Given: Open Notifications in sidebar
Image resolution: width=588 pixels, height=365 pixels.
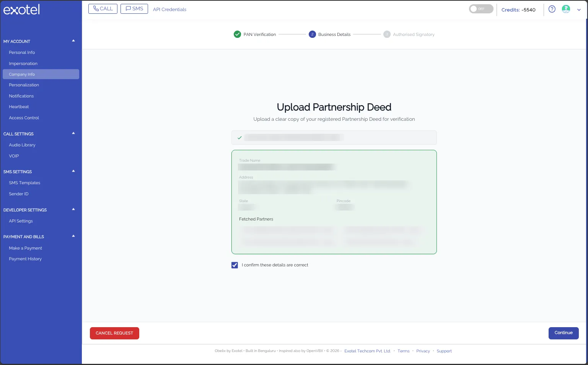Looking at the screenshot, I should tap(21, 96).
